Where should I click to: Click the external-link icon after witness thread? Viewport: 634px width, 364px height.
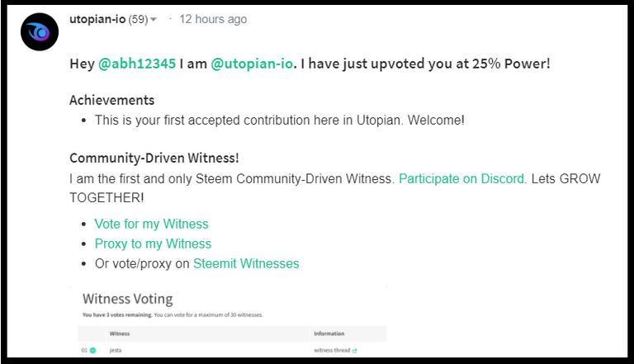coord(355,351)
